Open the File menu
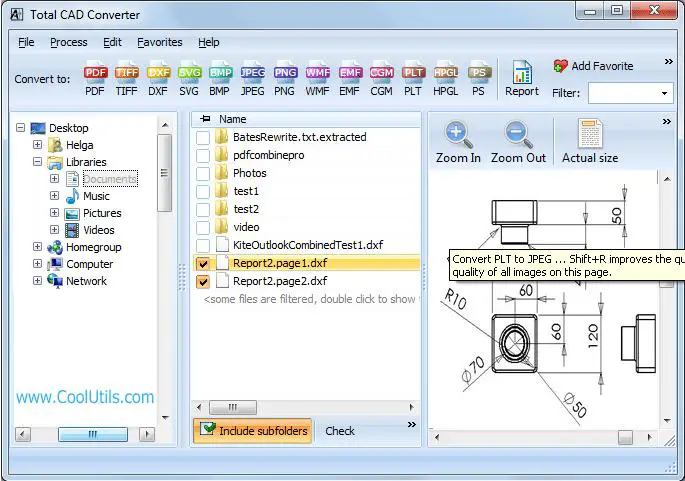 coord(26,42)
